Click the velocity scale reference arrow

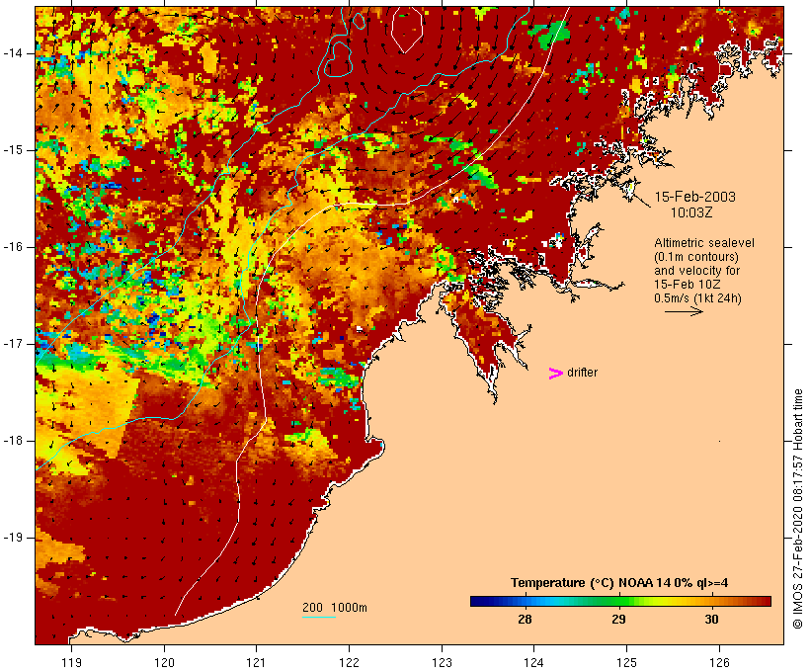[x=684, y=311]
